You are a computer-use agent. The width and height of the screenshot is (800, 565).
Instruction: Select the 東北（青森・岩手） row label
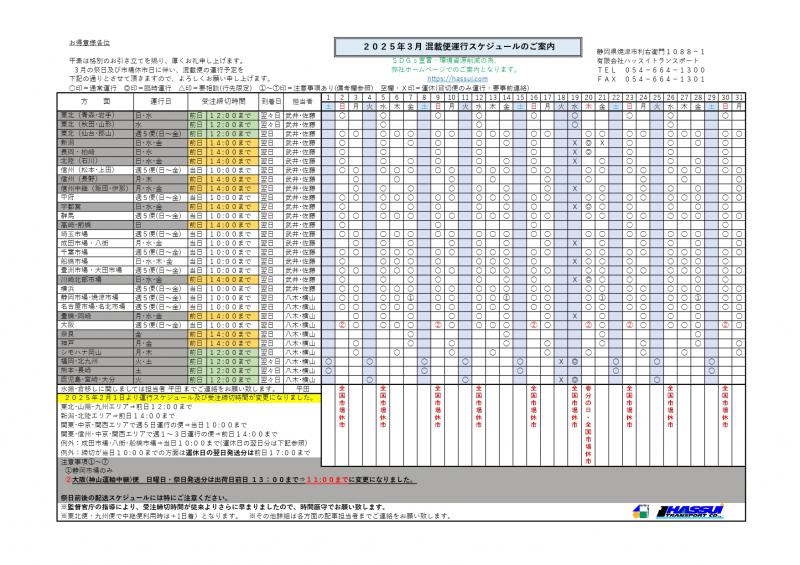click(95, 116)
